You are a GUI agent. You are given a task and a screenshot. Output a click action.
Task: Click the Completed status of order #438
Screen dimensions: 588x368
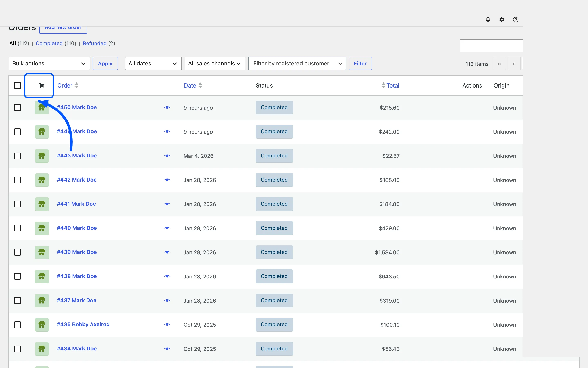pyautogui.click(x=274, y=276)
